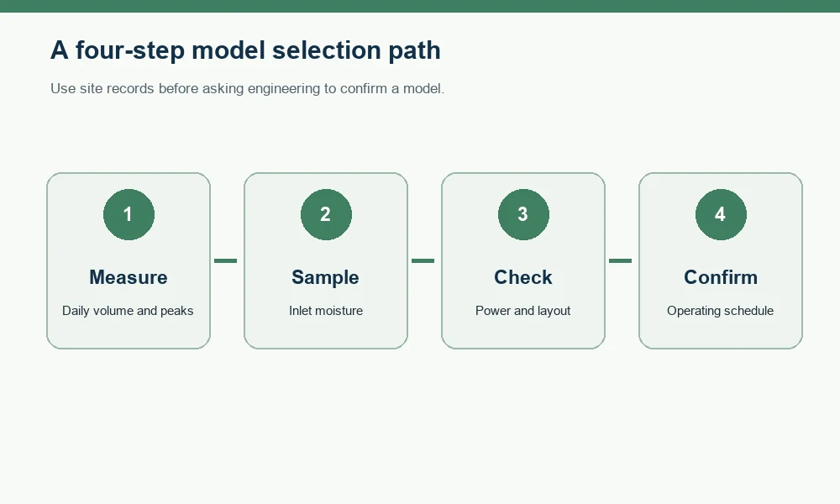
Task: Click 'Daily volume and peaks' text
Action: pyautogui.click(x=128, y=311)
